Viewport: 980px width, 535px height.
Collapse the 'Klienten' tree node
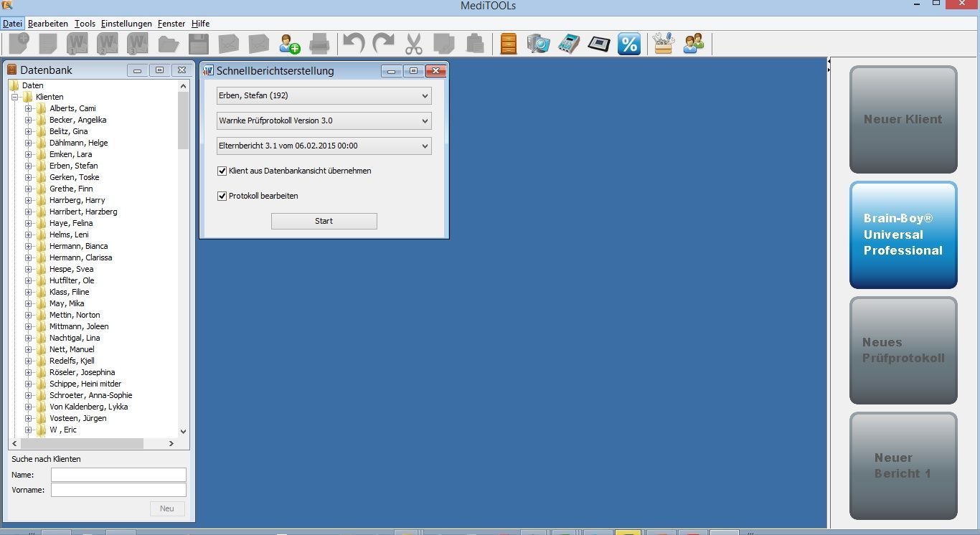(15, 97)
